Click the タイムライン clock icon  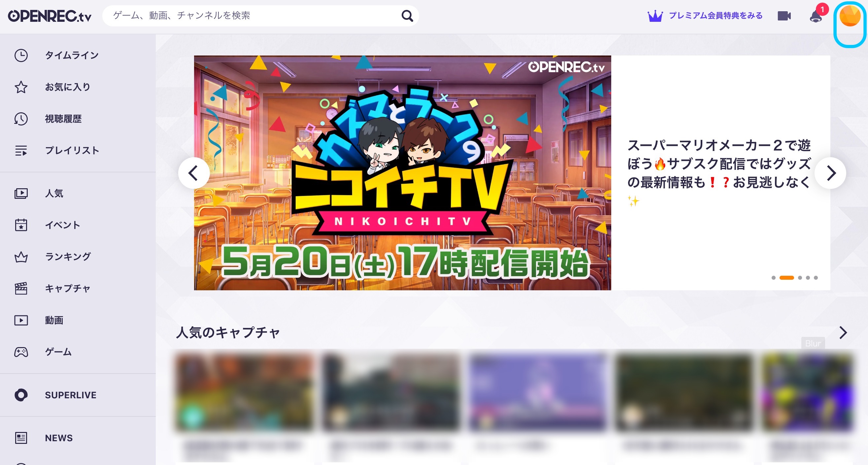(21, 55)
